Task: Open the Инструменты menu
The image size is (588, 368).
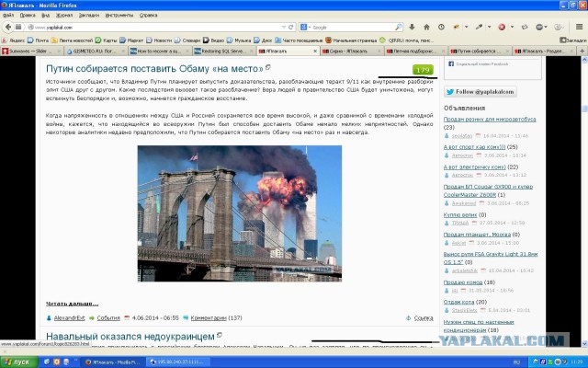Action: 119,15
